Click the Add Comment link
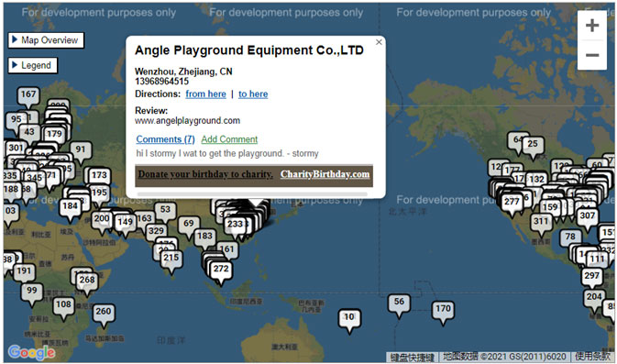617x364 pixels. click(229, 139)
